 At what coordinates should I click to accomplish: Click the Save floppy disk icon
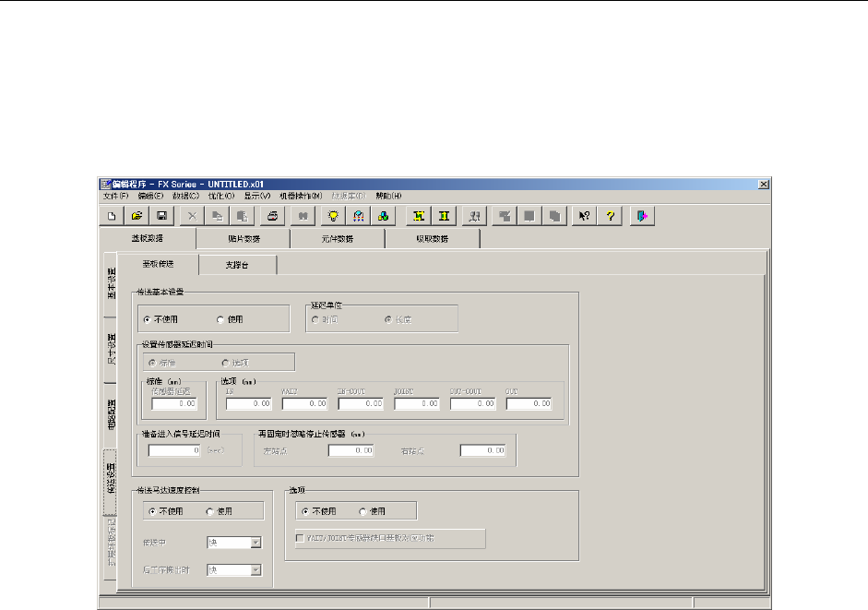coord(161,216)
